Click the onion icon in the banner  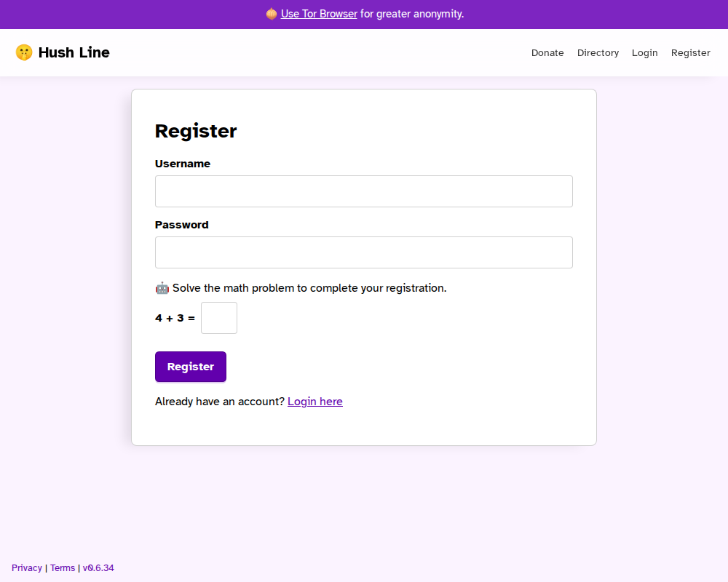click(270, 14)
